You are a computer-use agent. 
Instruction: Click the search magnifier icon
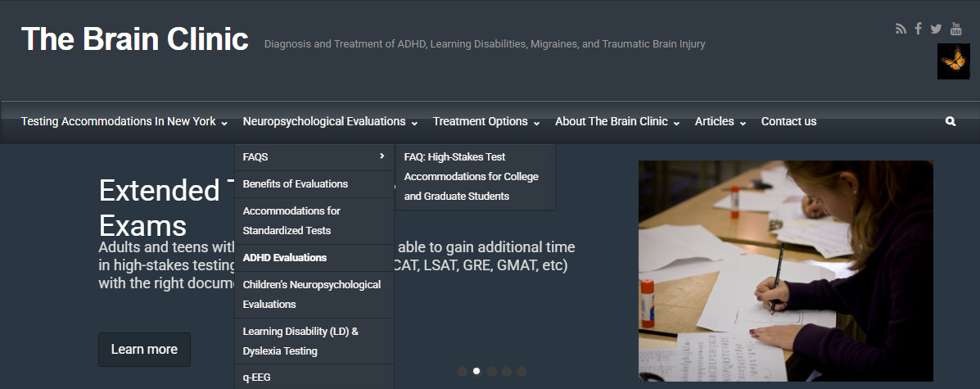tap(951, 121)
